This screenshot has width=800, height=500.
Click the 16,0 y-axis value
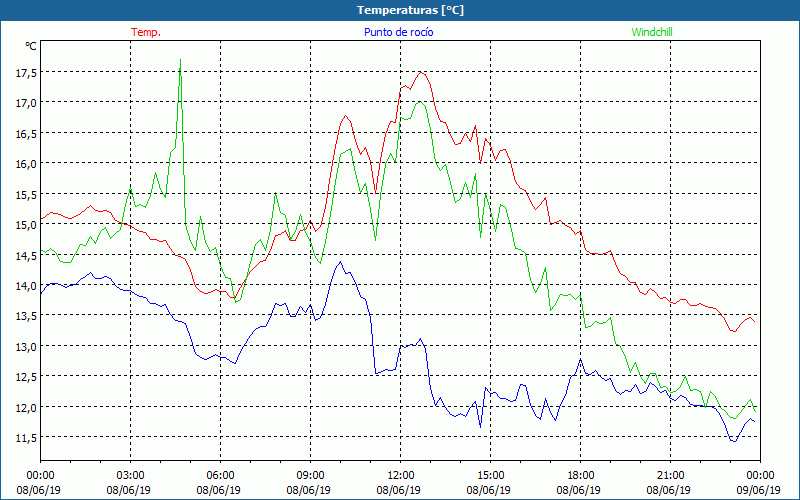(26, 164)
